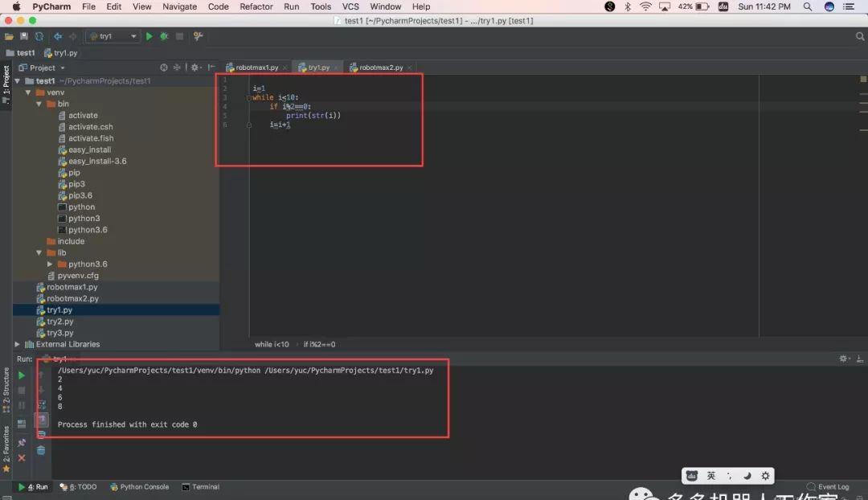Clear the console with the trash icon
The height and width of the screenshot is (500, 868).
(x=41, y=450)
